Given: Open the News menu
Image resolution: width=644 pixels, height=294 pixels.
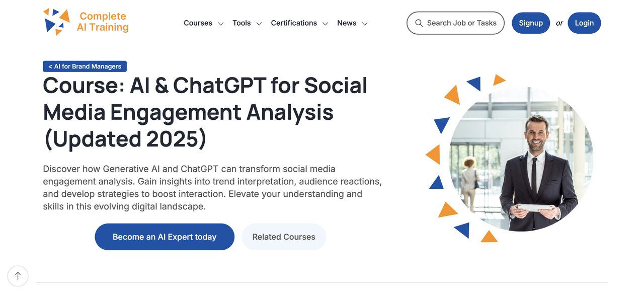Looking at the screenshot, I should click(347, 23).
